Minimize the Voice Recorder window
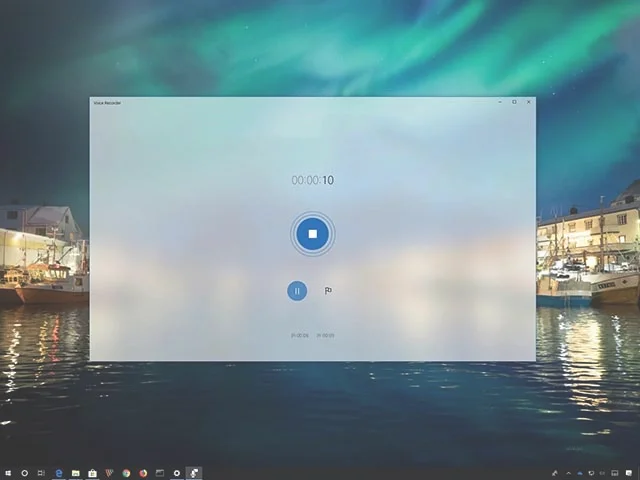The height and width of the screenshot is (480, 640). click(500, 102)
